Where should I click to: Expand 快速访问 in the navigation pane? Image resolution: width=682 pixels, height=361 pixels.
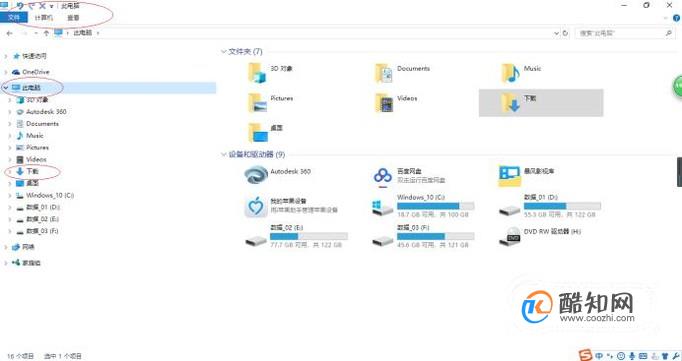[x=6, y=56]
